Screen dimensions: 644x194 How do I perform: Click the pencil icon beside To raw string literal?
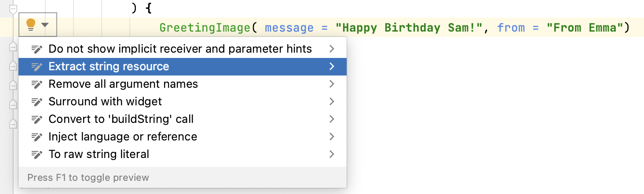37,154
